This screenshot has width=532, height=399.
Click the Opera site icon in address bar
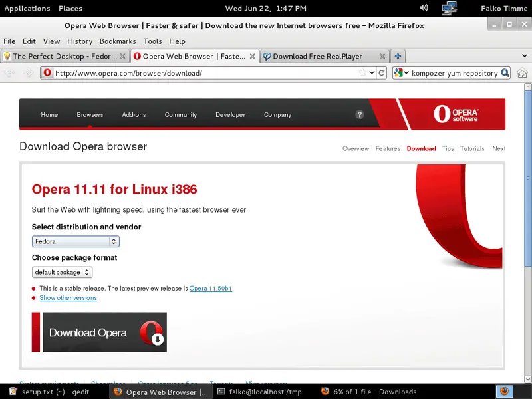point(47,73)
